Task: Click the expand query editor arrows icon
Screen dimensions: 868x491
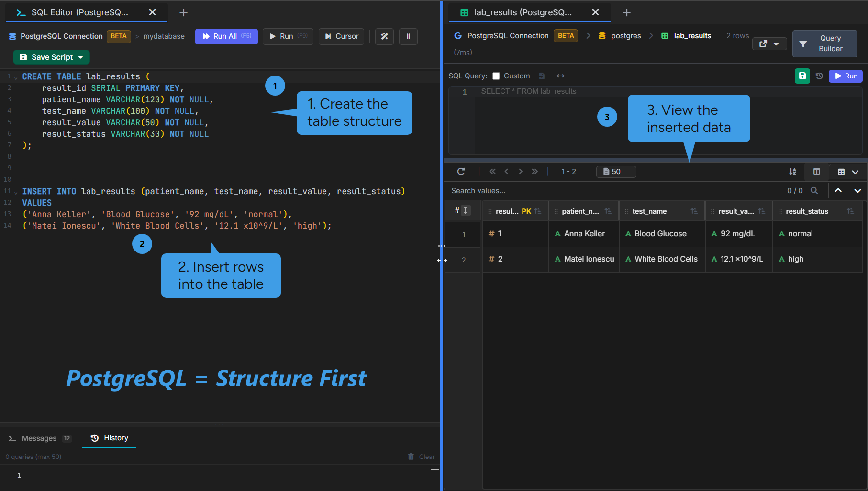Action: point(561,76)
